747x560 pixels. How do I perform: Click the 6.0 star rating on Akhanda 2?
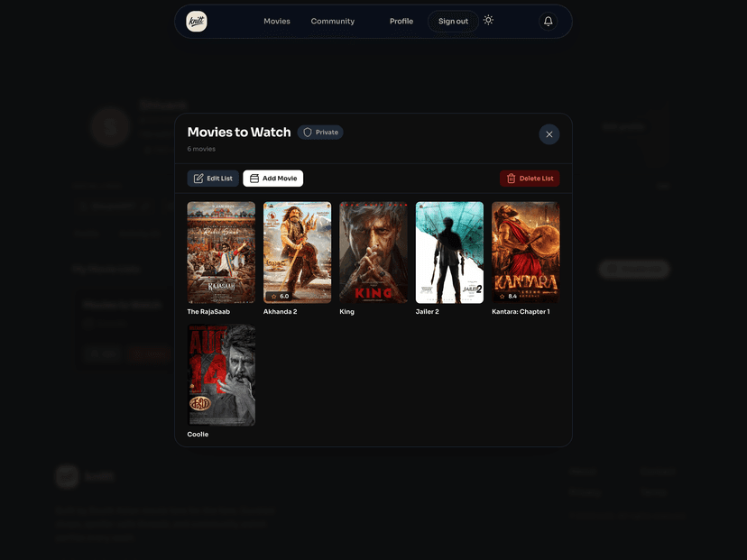coord(280,296)
